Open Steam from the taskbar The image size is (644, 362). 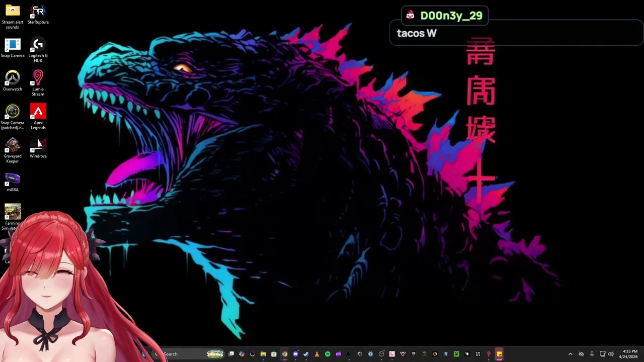pos(306,354)
